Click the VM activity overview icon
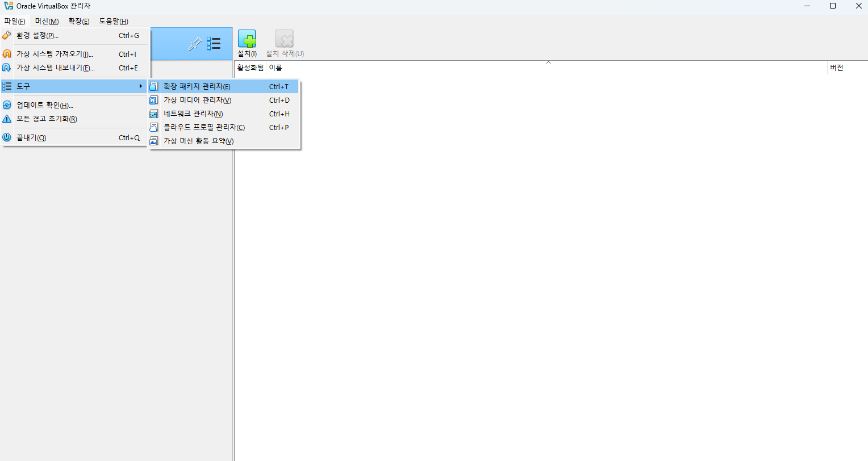 [x=153, y=141]
